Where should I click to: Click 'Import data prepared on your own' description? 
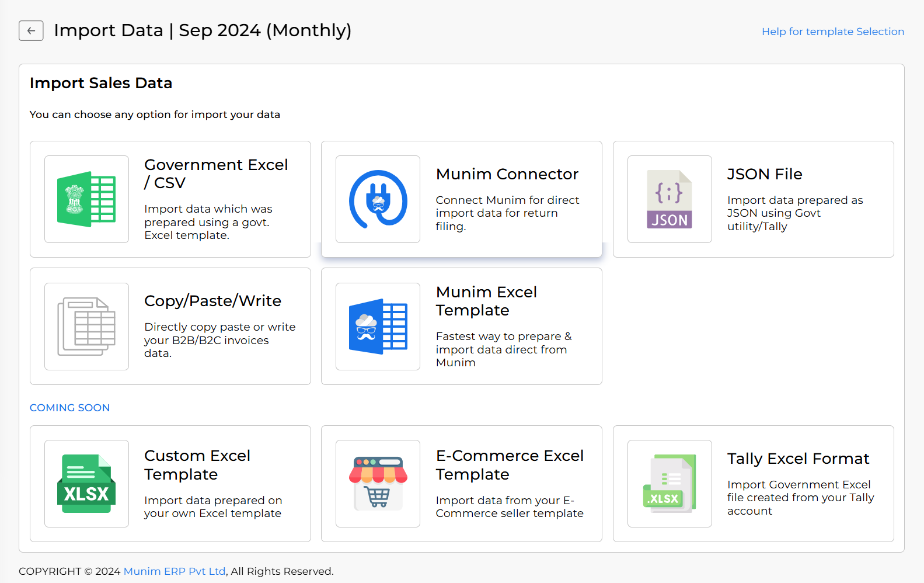pyautogui.click(x=213, y=507)
